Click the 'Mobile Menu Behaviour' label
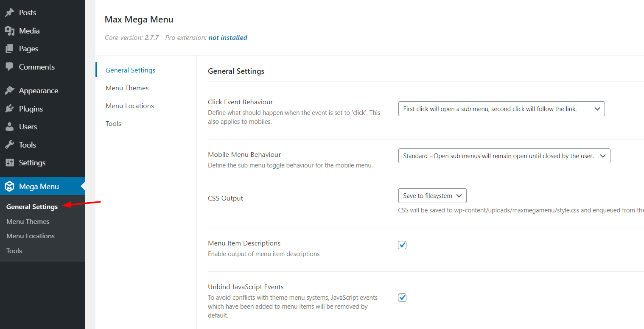 (x=244, y=155)
